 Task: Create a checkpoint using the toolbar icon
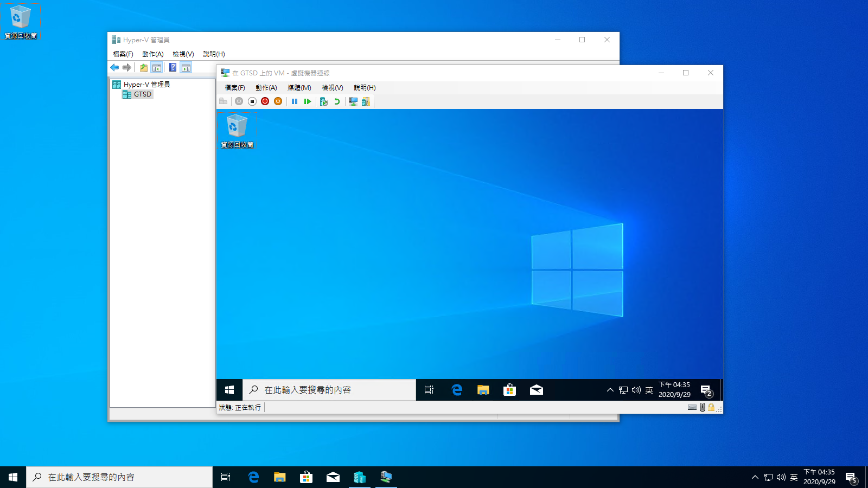tap(324, 101)
